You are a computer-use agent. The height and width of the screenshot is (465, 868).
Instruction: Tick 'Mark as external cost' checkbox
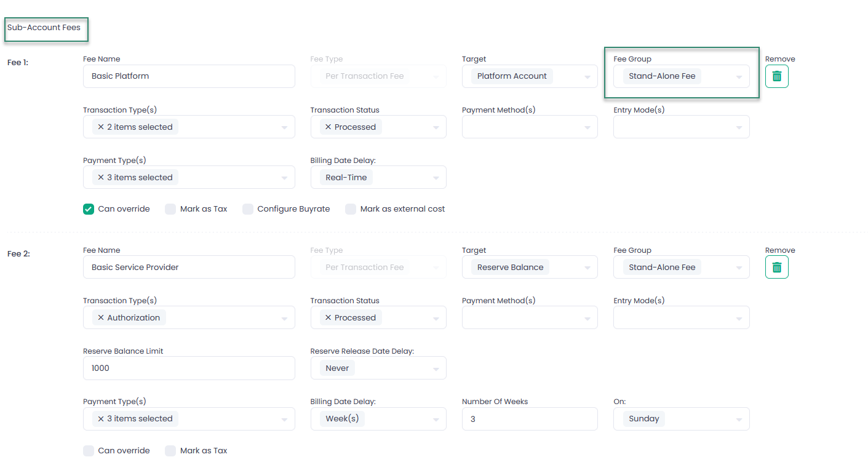pyautogui.click(x=351, y=209)
